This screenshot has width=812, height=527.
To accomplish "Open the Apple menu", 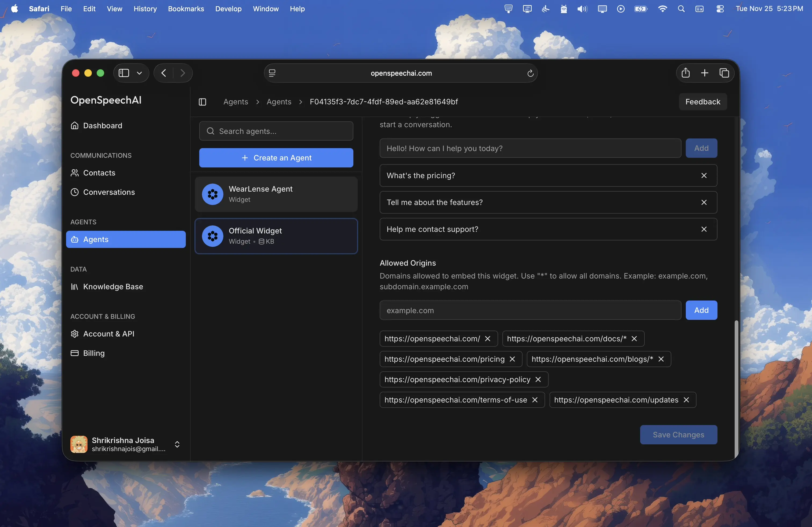I will click(x=14, y=9).
